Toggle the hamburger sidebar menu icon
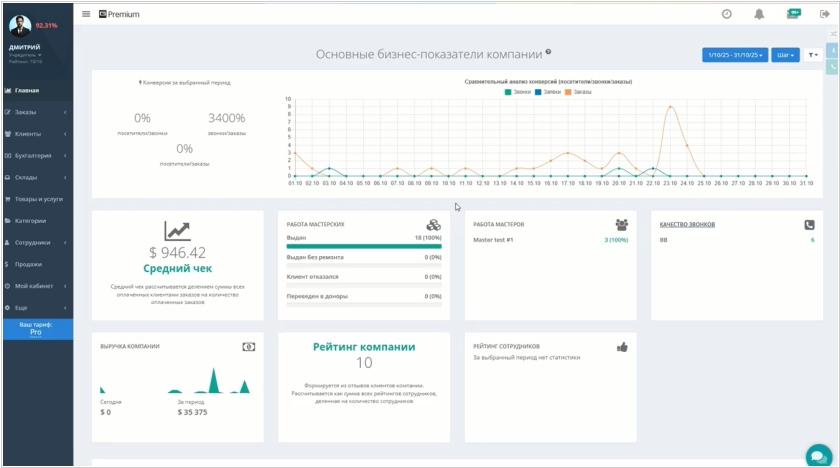Screen dimensions: 840x468 pos(86,14)
